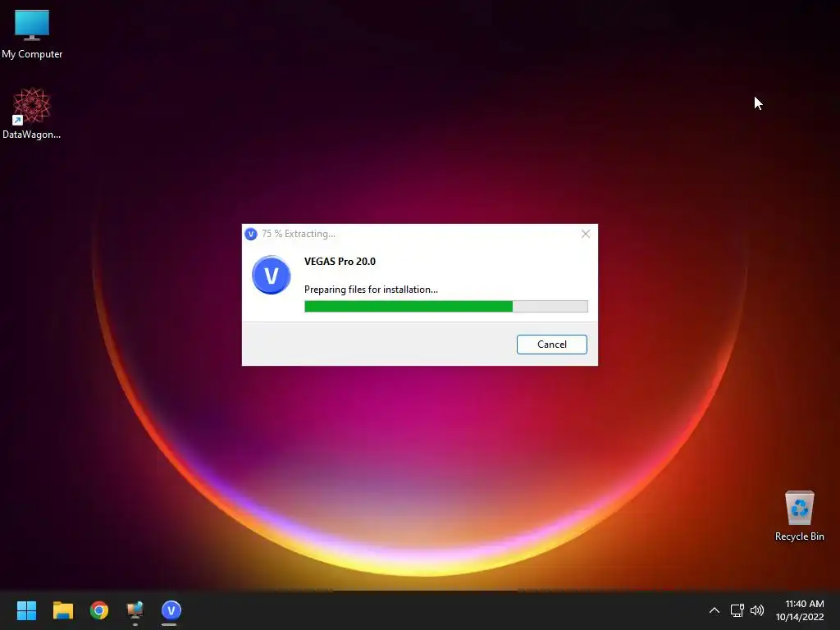This screenshot has width=840, height=630.
Task: Click the "75 % Extracting..." title text
Action: pyautogui.click(x=299, y=234)
